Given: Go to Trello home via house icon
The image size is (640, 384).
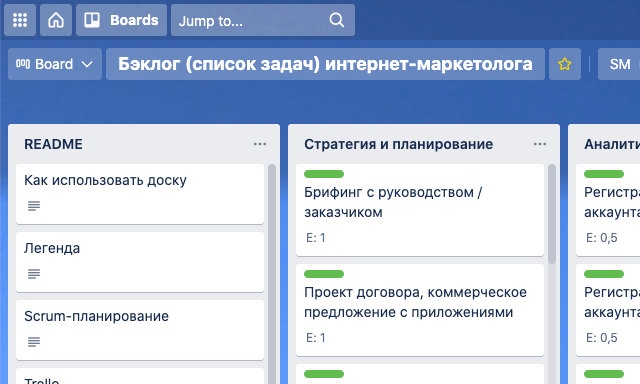Looking at the screenshot, I should tap(56, 20).
